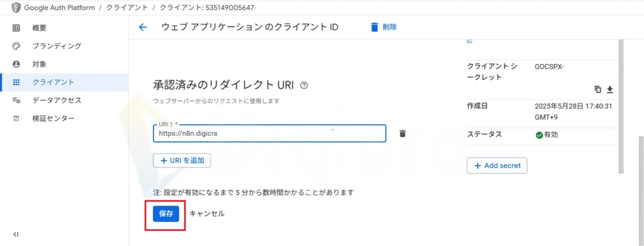Open the ブランディング sidebar item
Image resolution: width=644 pixels, height=246 pixels.
tap(64, 46)
